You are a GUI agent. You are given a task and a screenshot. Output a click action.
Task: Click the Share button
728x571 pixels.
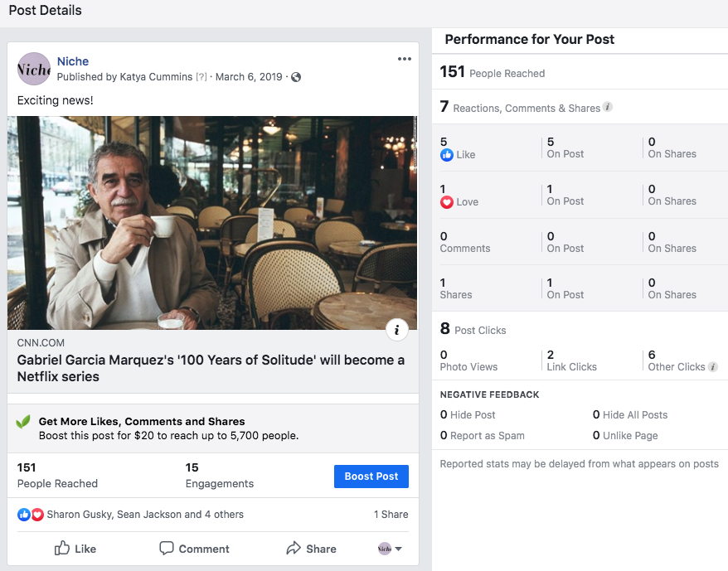tap(312, 549)
